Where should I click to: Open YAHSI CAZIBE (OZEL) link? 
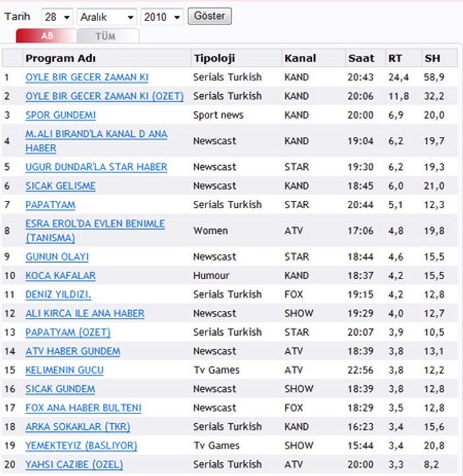[x=74, y=464]
